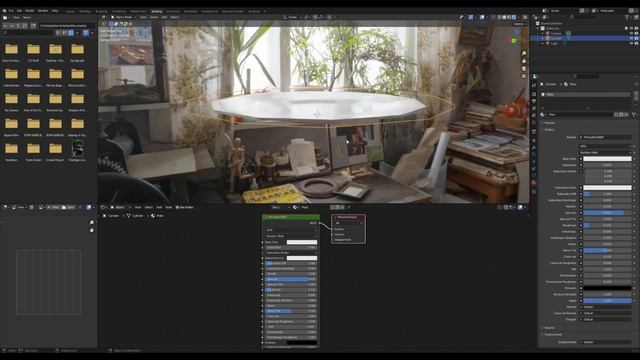Switch to Geometry Nodes workspace tab

click(233, 11)
